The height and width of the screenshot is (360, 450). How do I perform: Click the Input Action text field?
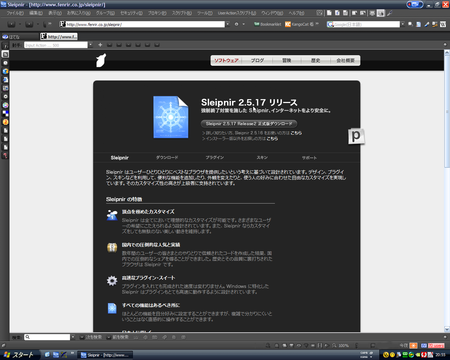(x=56, y=45)
